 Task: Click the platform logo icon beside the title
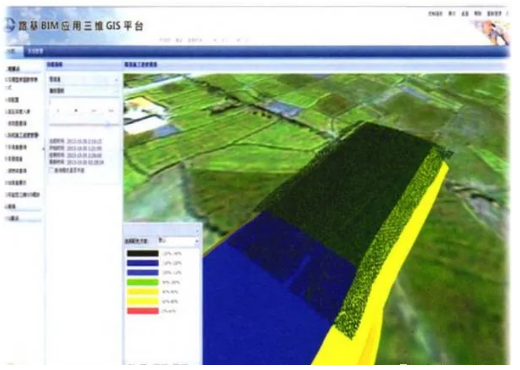[10, 25]
